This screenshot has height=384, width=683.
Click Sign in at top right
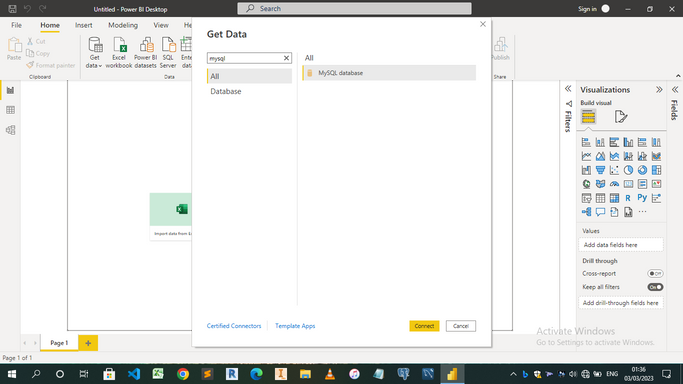587,9
